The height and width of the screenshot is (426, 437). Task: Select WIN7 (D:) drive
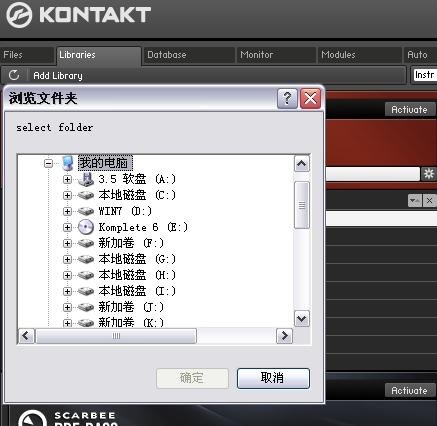pyautogui.click(x=125, y=211)
